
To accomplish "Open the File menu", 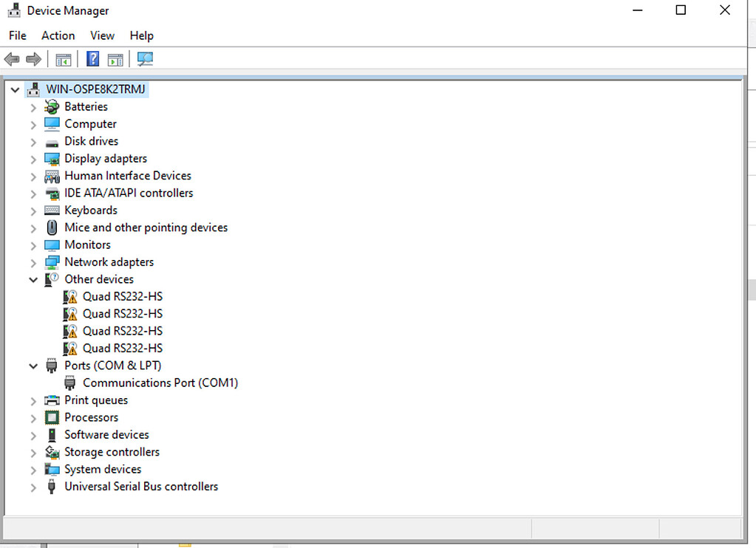I will [17, 35].
